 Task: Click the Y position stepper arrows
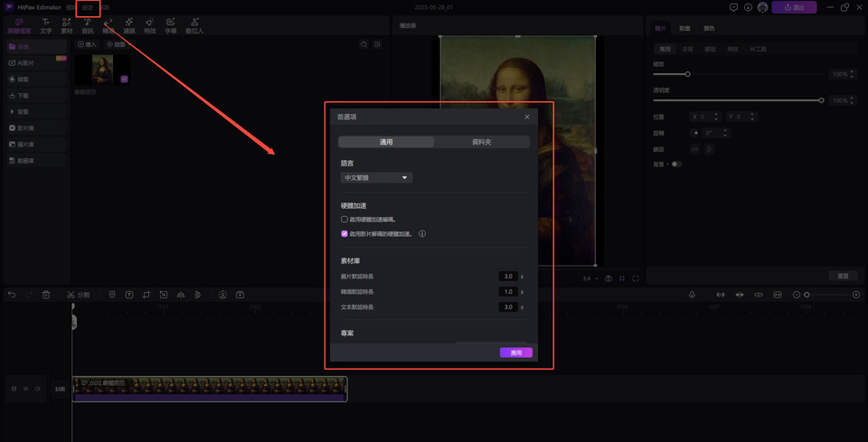[x=753, y=117]
